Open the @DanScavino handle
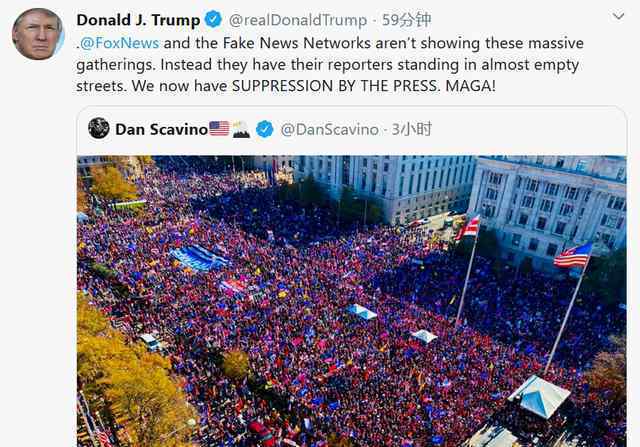The height and width of the screenshot is (447, 640). coord(330,129)
